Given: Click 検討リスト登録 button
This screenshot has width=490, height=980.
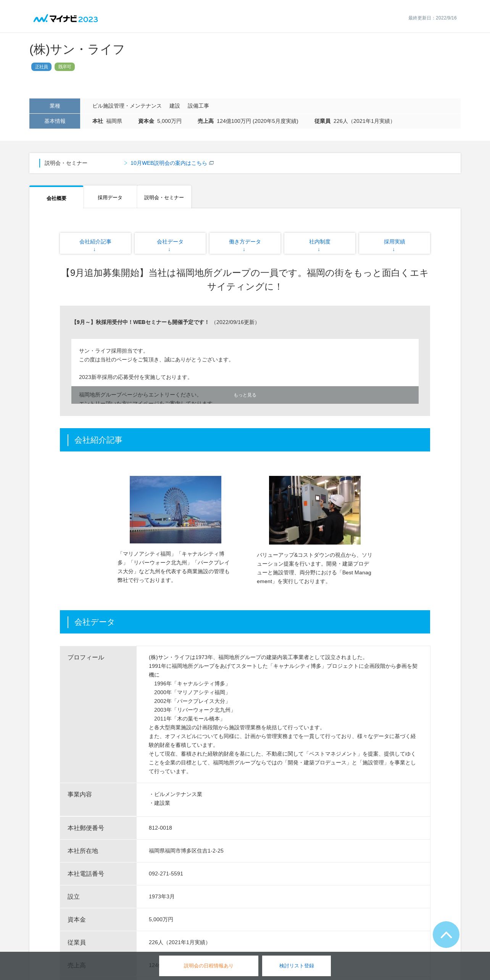Looking at the screenshot, I should (297, 965).
